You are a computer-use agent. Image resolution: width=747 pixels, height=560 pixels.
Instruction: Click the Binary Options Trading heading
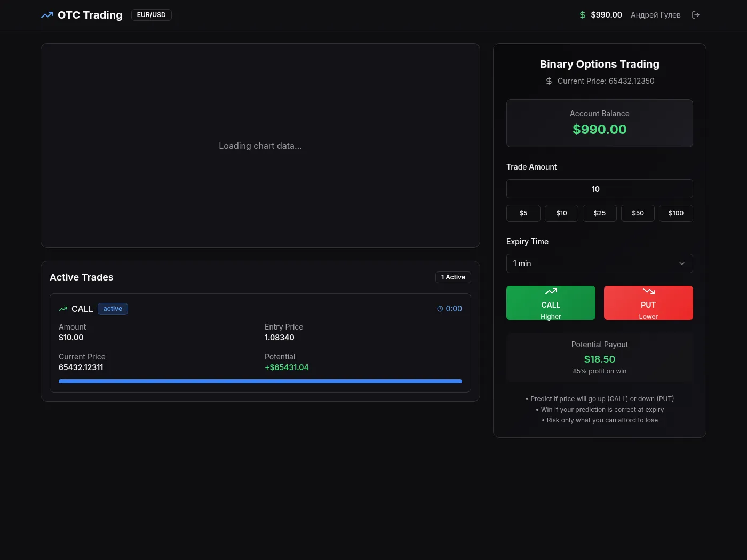click(600, 64)
